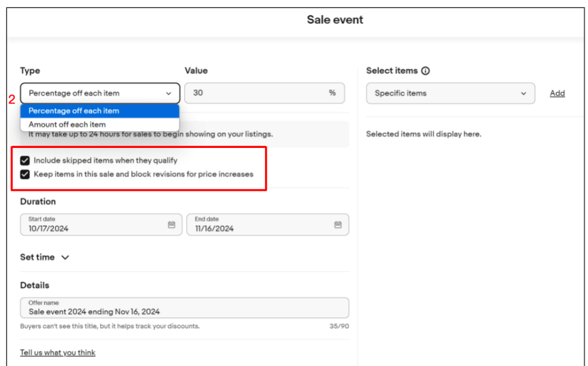Image resolution: width=588 pixels, height=366 pixels.
Task: Open the Specific items dropdown
Action: pyautogui.click(x=450, y=93)
